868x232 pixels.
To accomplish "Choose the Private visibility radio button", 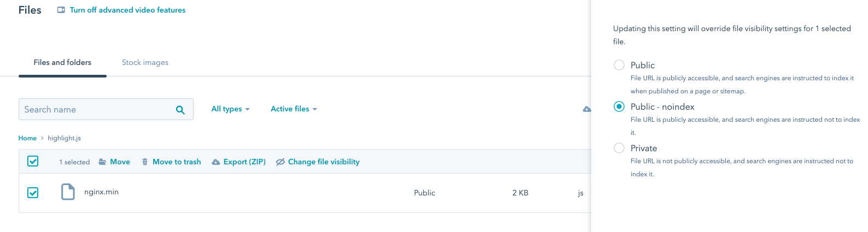I will pos(619,148).
